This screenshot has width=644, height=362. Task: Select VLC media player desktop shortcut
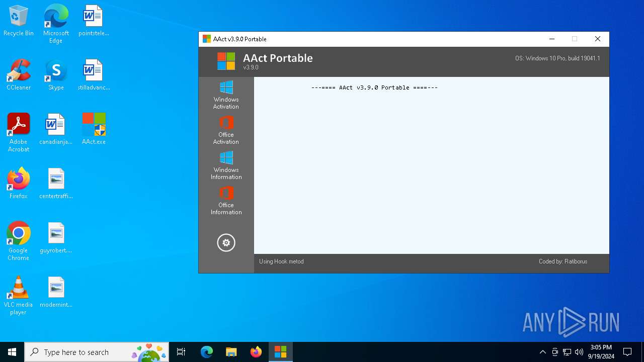19,296
